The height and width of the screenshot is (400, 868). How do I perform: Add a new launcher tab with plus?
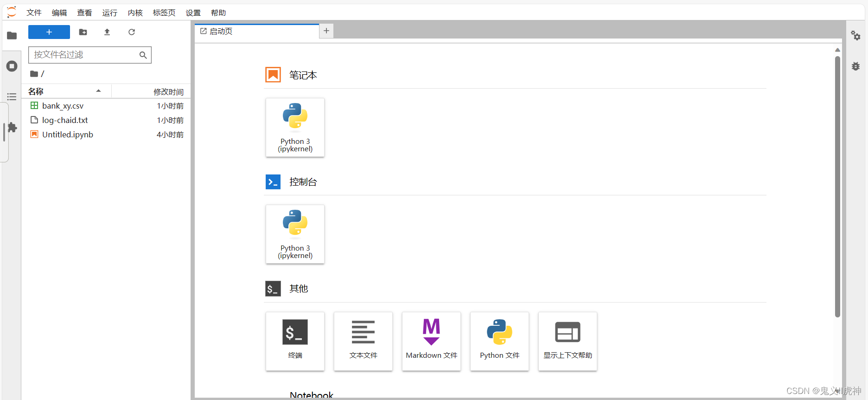pos(326,31)
